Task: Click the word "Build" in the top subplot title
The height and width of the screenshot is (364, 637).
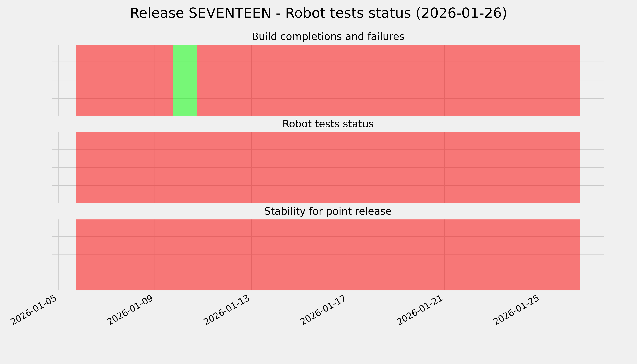Action: 265,37
